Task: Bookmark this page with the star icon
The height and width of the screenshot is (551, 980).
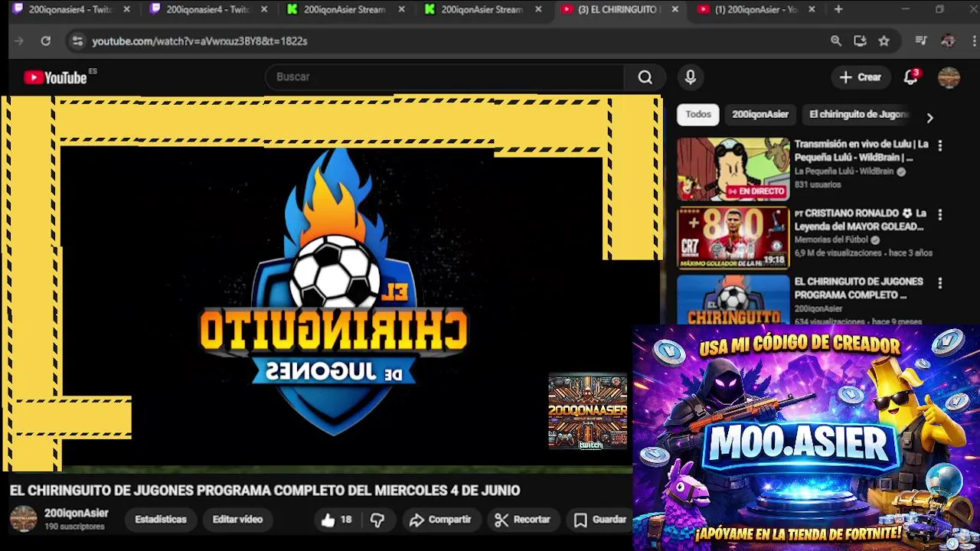Action: 884,41
